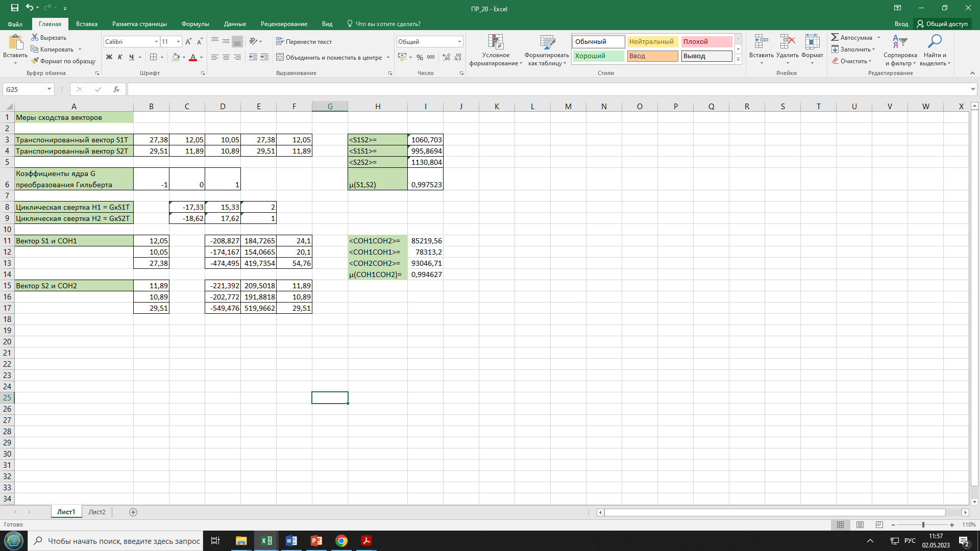Open the borders icon in Font group
Viewport: 980px width, 551px height.
tap(153, 57)
